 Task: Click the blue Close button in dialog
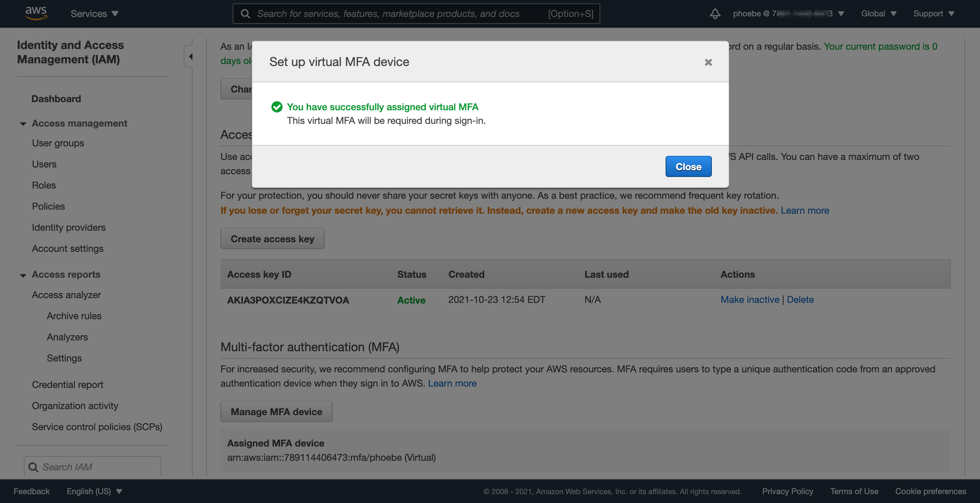[688, 167]
